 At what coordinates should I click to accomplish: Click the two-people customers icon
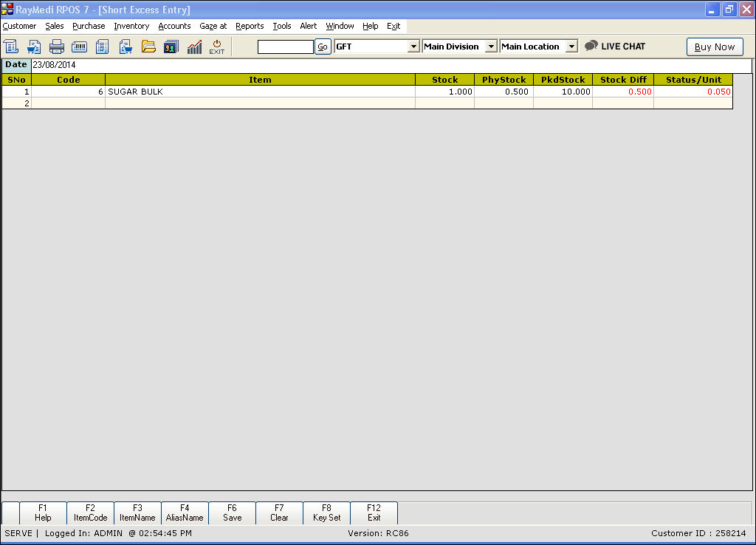(x=171, y=47)
